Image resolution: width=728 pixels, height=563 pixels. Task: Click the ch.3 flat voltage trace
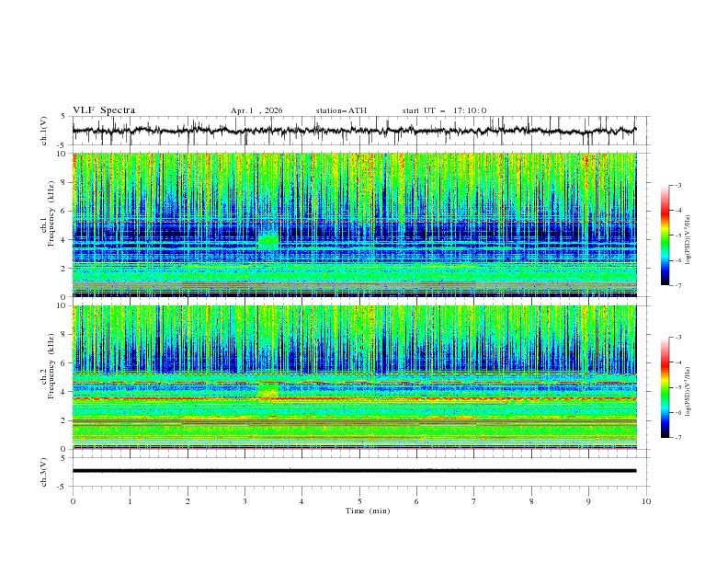(x=354, y=471)
